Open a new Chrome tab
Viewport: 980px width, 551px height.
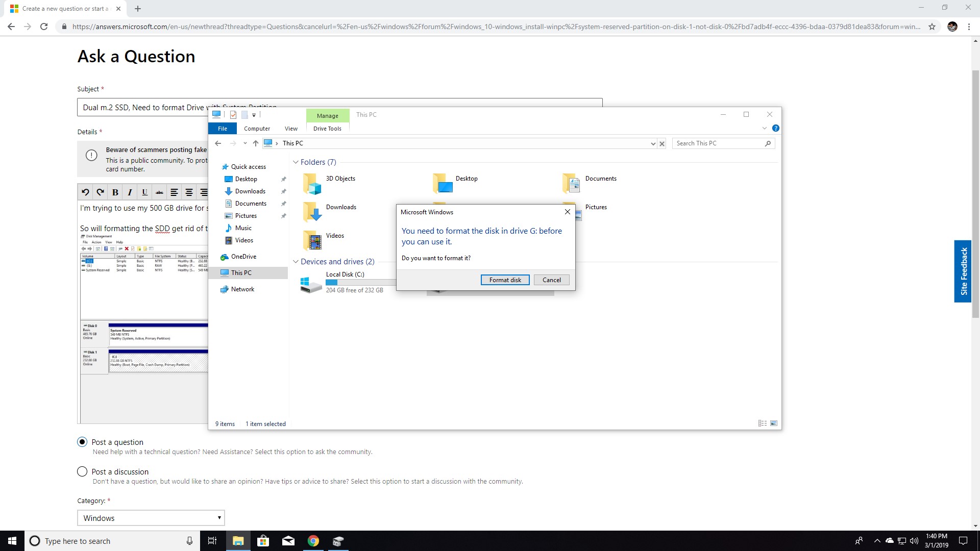click(138, 9)
